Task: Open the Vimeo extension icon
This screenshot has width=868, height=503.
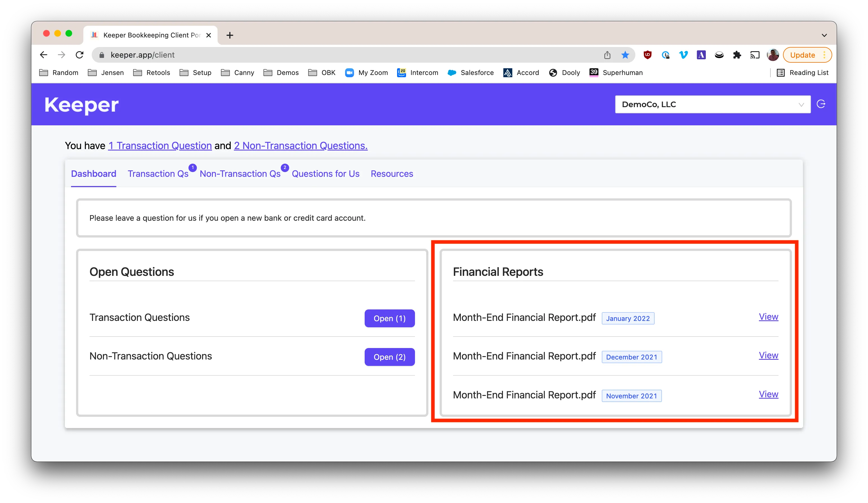Action: [x=683, y=55]
